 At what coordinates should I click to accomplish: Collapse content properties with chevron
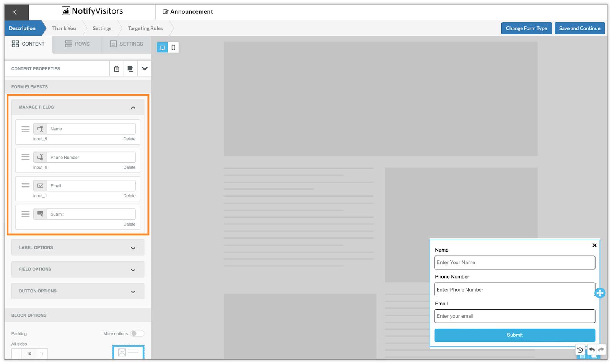[145, 69]
